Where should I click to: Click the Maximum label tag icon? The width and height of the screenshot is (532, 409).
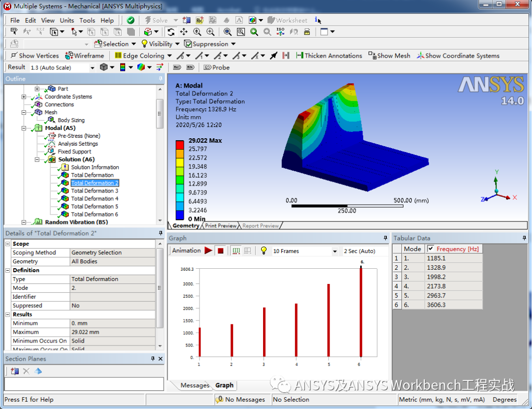click(177, 67)
